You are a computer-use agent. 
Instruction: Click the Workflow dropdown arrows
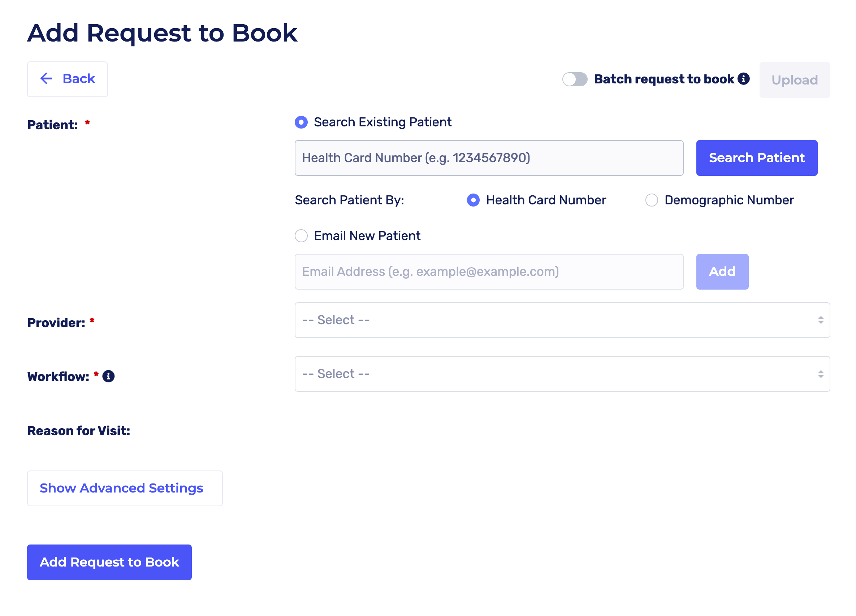coord(821,374)
